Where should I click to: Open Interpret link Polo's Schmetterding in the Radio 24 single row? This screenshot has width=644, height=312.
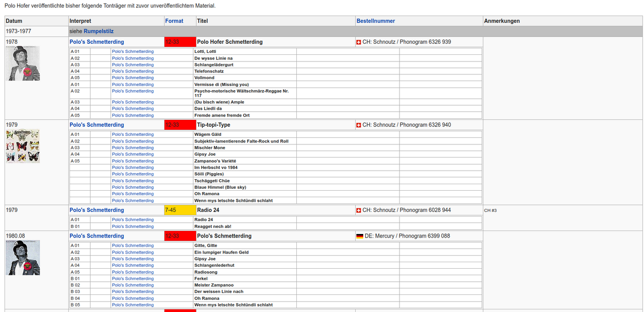[97, 210]
